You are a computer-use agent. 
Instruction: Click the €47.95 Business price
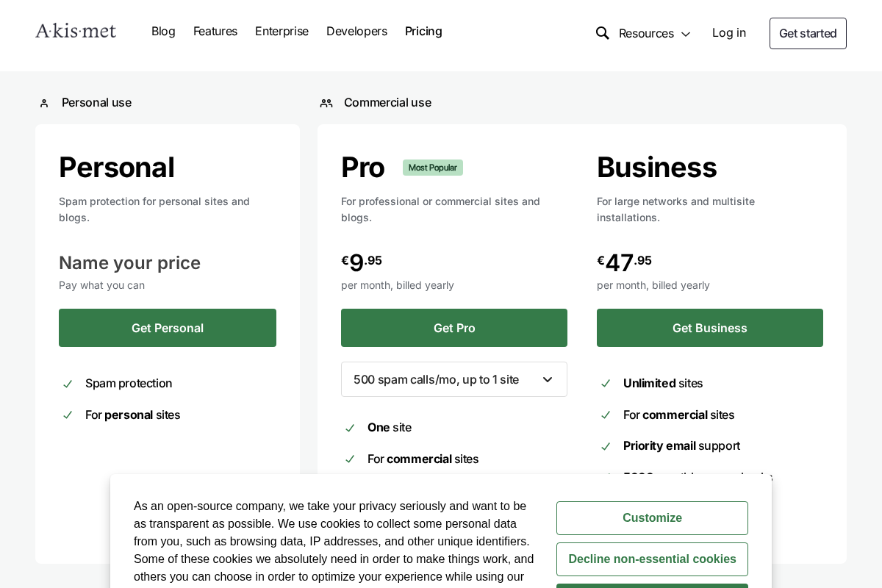(624, 262)
